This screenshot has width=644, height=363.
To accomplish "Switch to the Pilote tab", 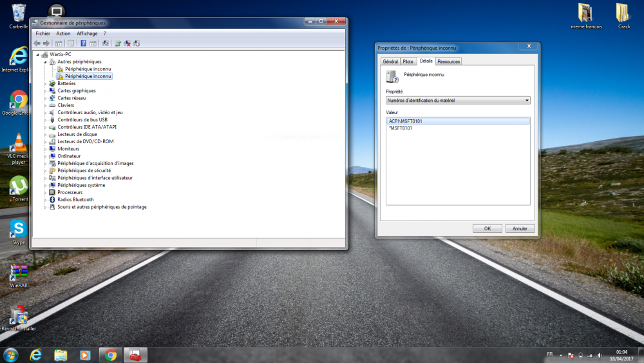I will [408, 62].
